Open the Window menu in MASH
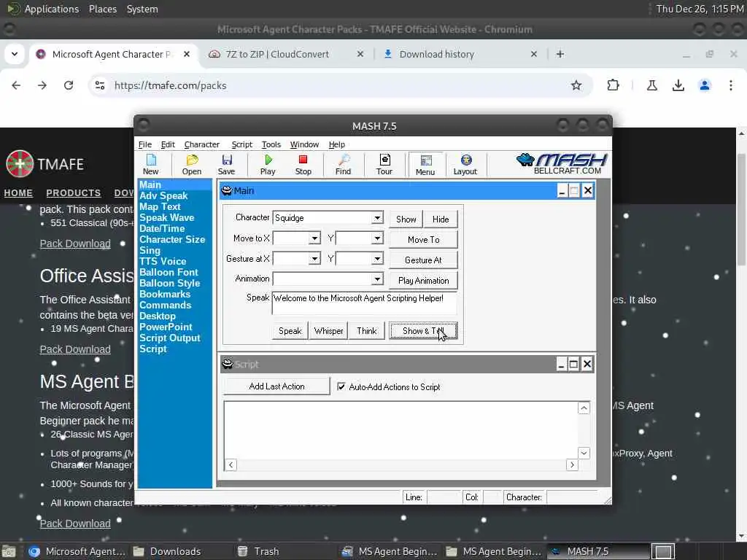 [304, 144]
